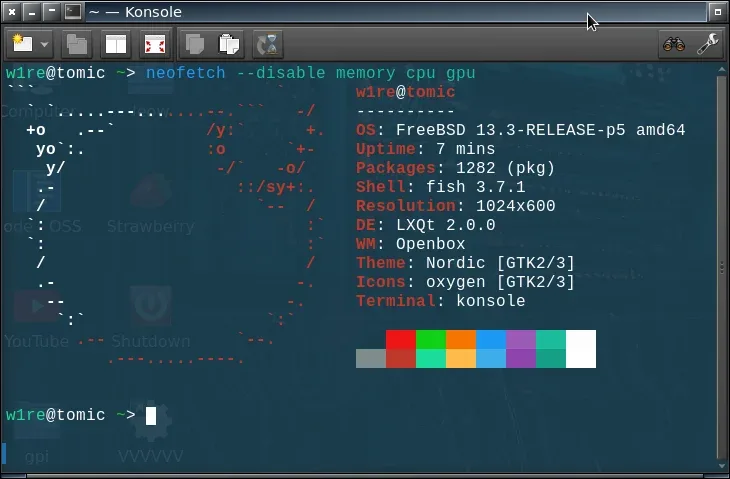The image size is (730, 479).
Task: Click the hourglass history toolbar icon
Action: click(268, 45)
